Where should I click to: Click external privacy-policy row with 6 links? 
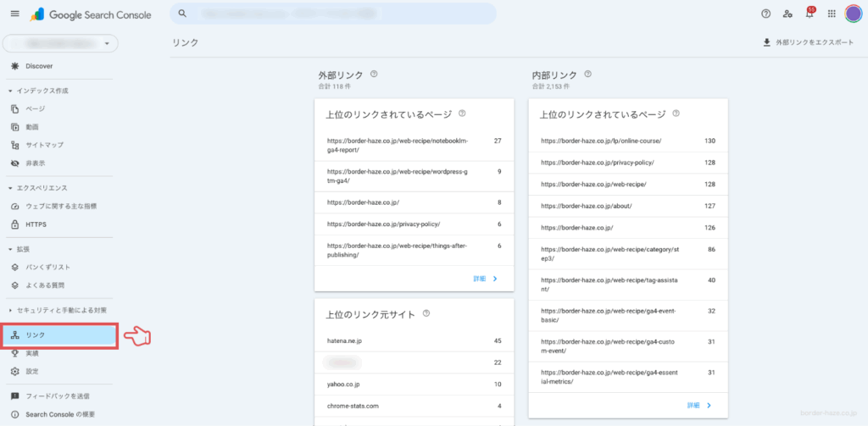[414, 224]
